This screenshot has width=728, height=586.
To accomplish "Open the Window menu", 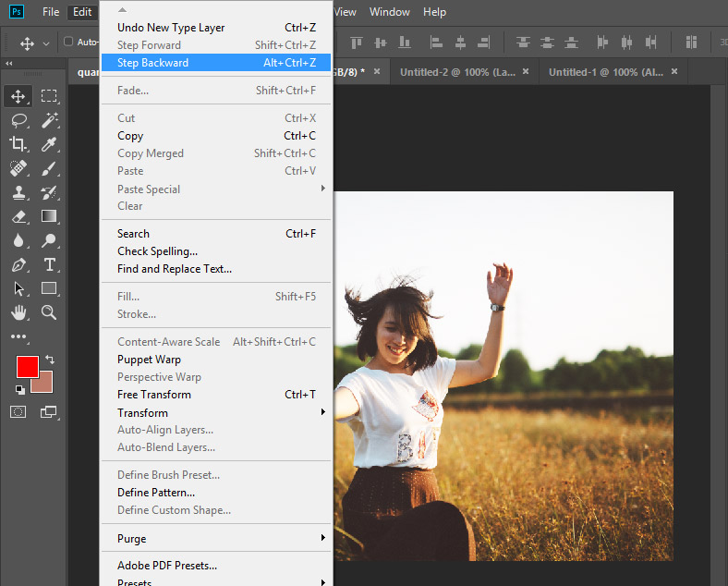I will (390, 12).
